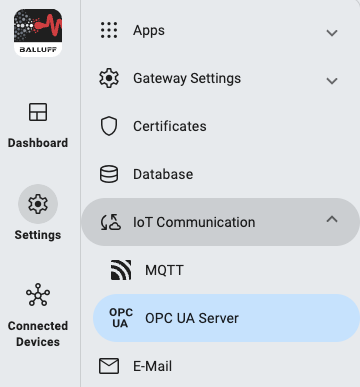The image size is (360, 387).
Task: Open the Dashboard layout icon
Action: 38,112
